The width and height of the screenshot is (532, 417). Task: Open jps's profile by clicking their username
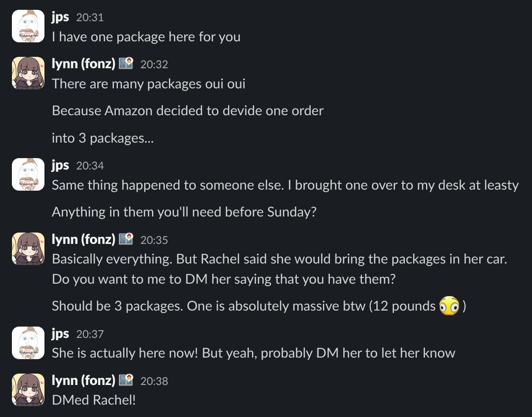pos(60,17)
